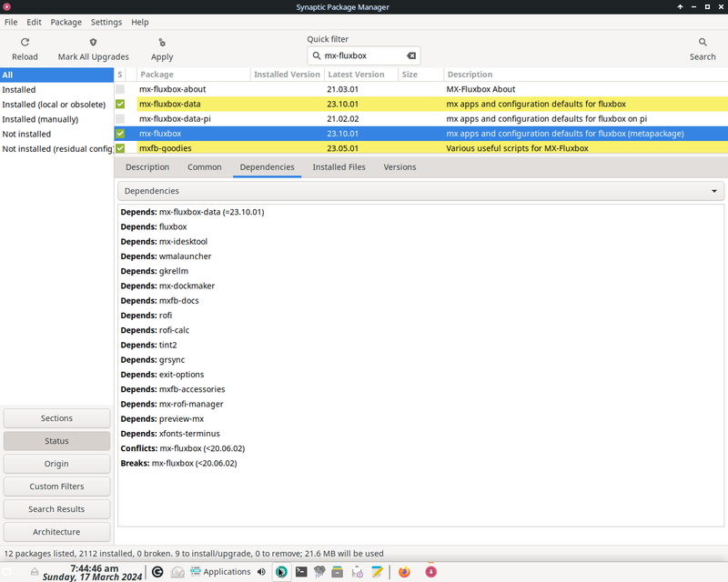
Task: Open the Applications menu in taskbar
Action: (220, 572)
